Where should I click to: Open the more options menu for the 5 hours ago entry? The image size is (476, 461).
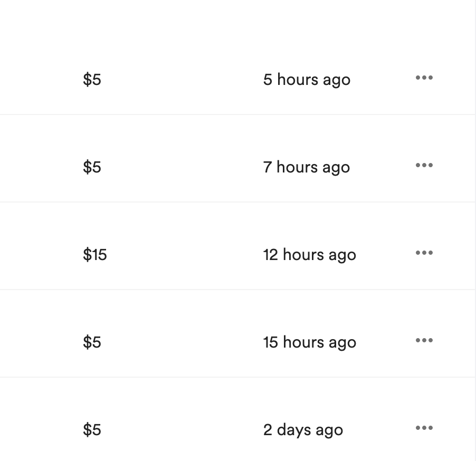coord(424,78)
